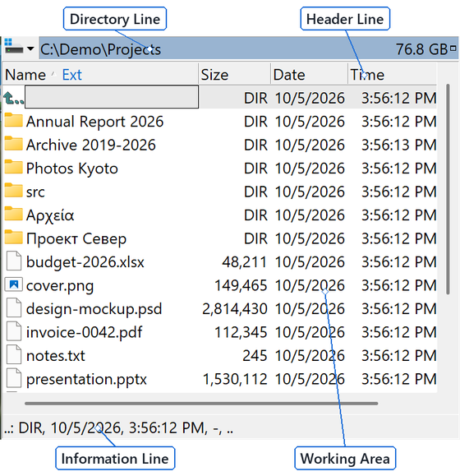The height and width of the screenshot is (476, 460).
Task: Sort files by the Date column
Action: click(x=289, y=75)
